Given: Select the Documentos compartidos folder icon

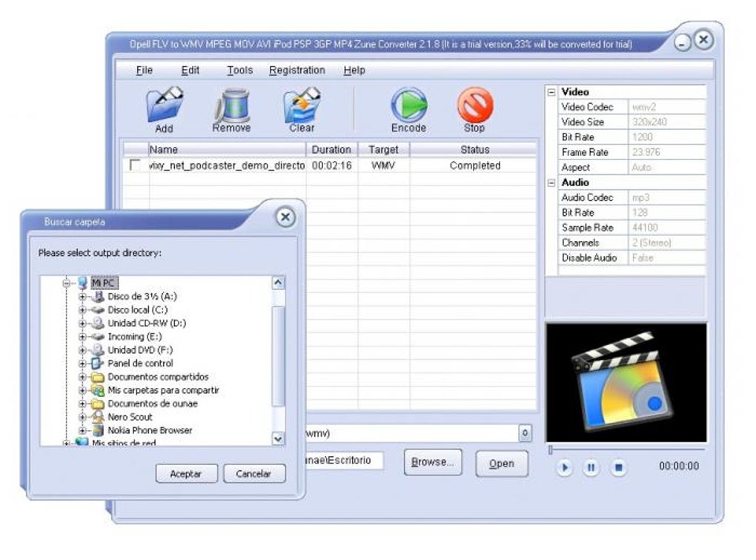Looking at the screenshot, I should 98,377.
